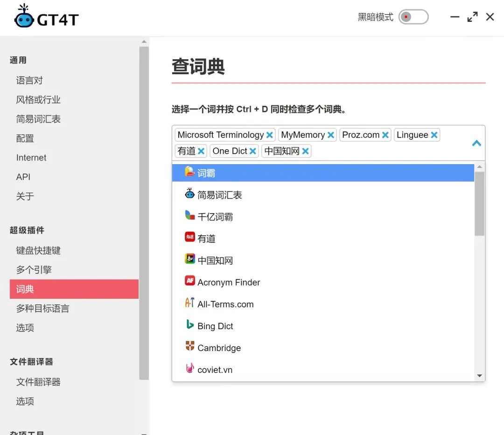Remove the One Dict tag
504x435 pixels.
[x=253, y=151]
